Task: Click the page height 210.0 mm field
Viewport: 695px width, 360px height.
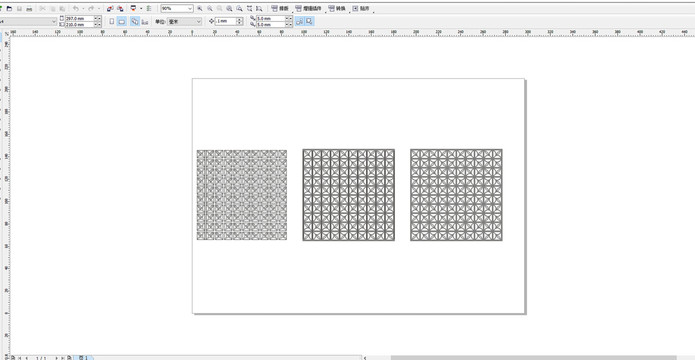Action: 79,24
